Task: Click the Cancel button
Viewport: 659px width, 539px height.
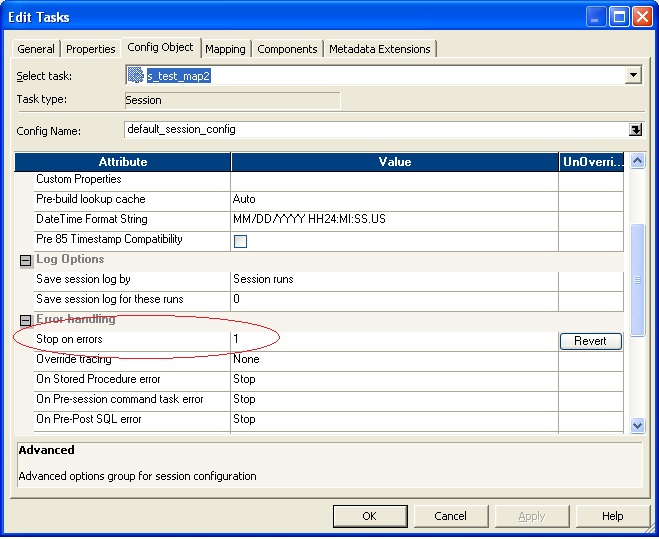Action: (x=451, y=516)
